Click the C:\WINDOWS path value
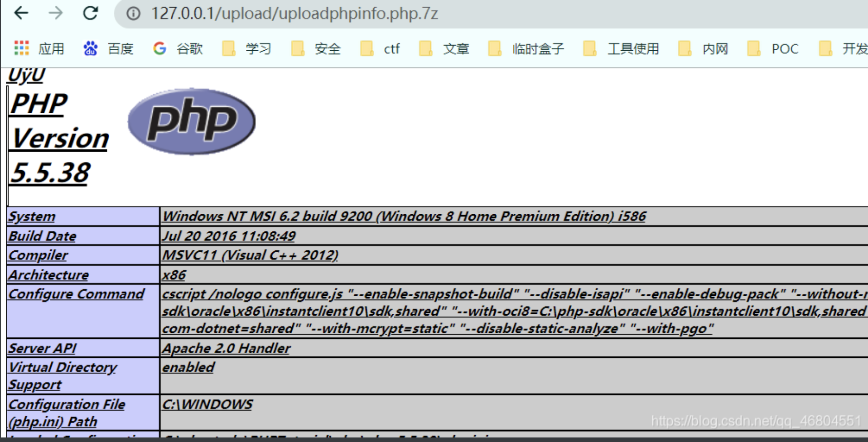This screenshot has height=442, width=868. 207,404
